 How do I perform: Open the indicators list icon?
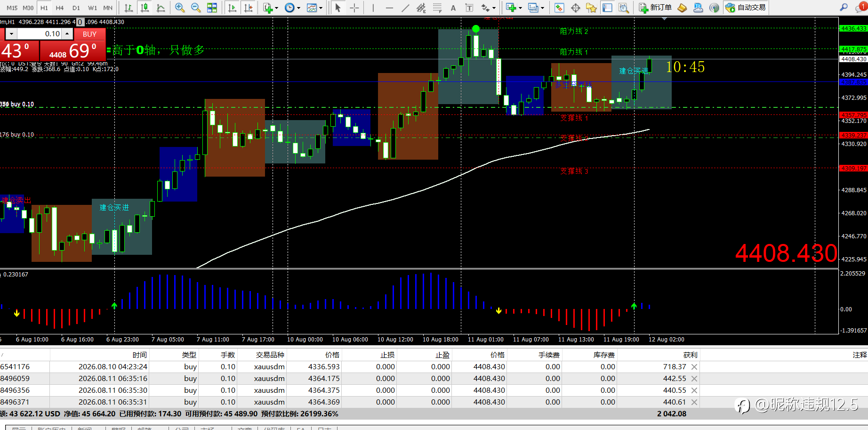pyautogui.click(x=268, y=8)
